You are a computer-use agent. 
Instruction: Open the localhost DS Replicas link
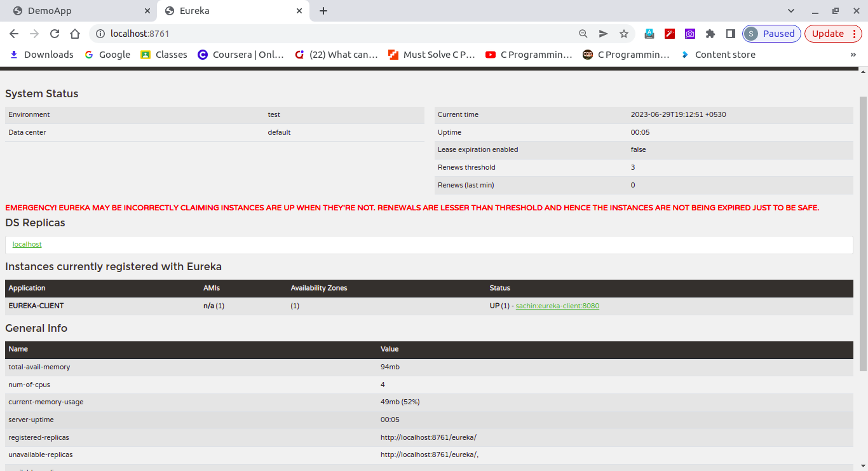[27, 244]
